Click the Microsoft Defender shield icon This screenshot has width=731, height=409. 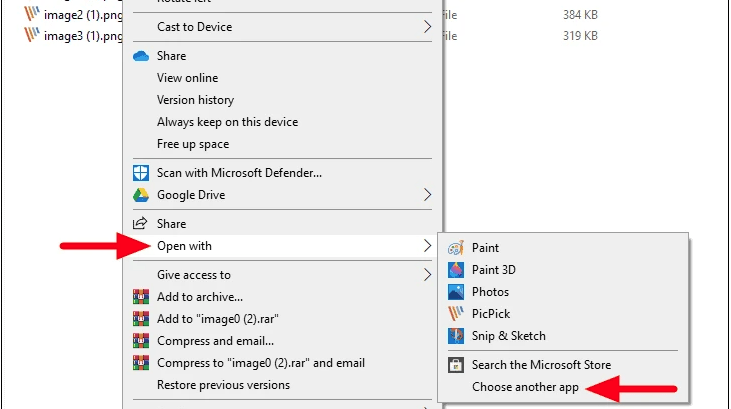pyautogui.click(x=141, y=173)
